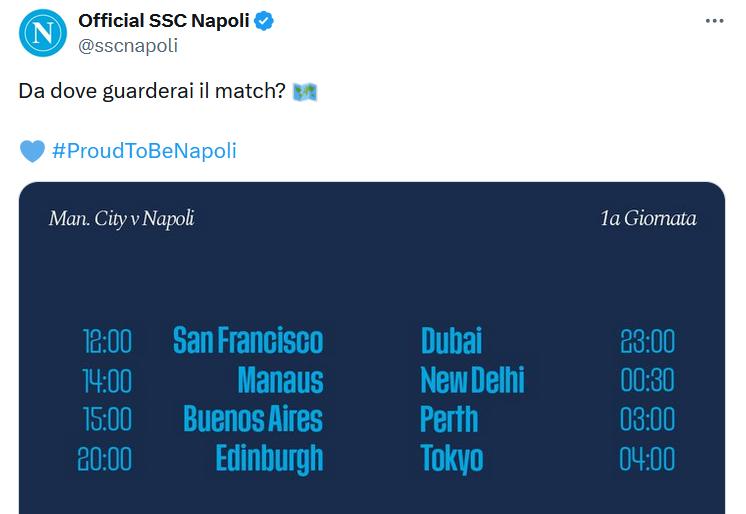Click the Dubai city entry
This screenshot has height=514, width=746.
click(x=451, y=341)
